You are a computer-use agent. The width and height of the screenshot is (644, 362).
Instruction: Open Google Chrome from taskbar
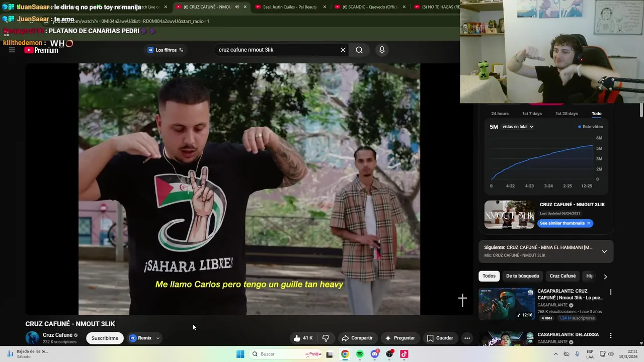click(345, 354)
